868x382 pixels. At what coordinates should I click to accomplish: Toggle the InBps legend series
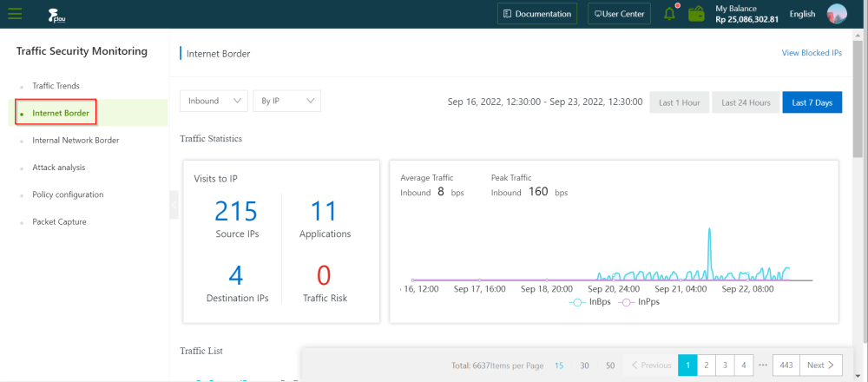coord(589,302)
